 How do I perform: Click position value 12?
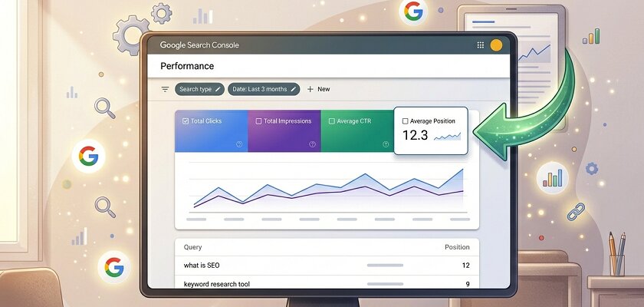pyautogui.click(x=466, y=266)
